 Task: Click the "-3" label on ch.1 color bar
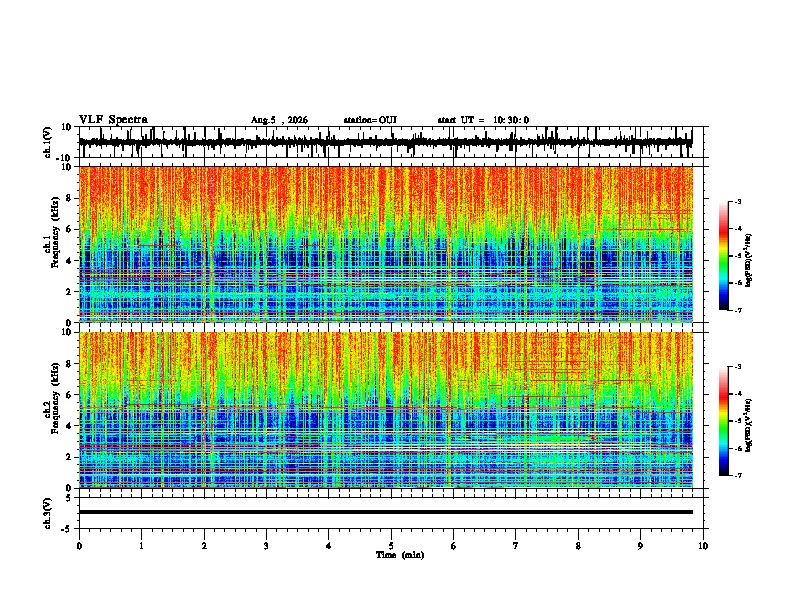pos(738,202)
